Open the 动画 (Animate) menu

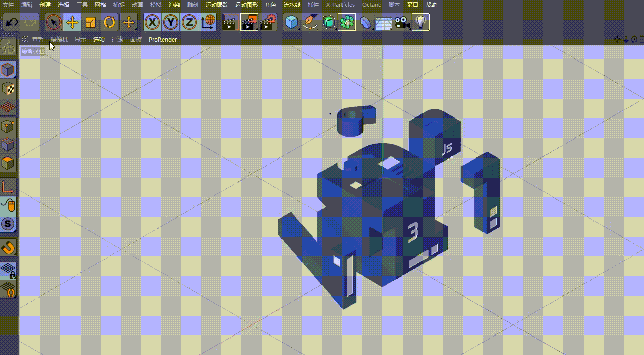click(x=137, y=5)
